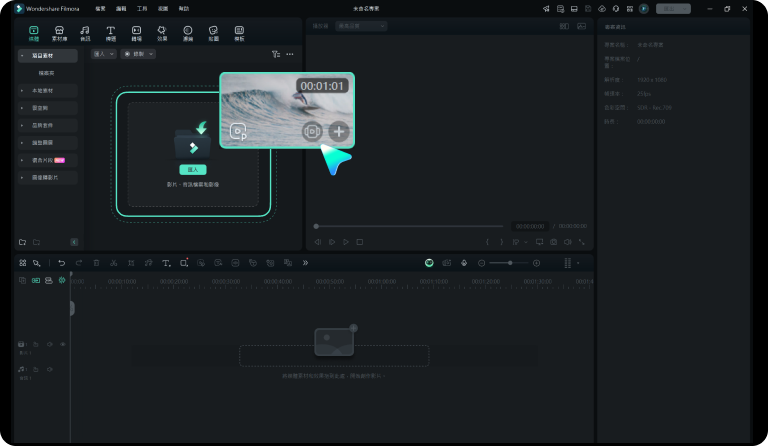Open the 效果 effects tab

(162, 33)
